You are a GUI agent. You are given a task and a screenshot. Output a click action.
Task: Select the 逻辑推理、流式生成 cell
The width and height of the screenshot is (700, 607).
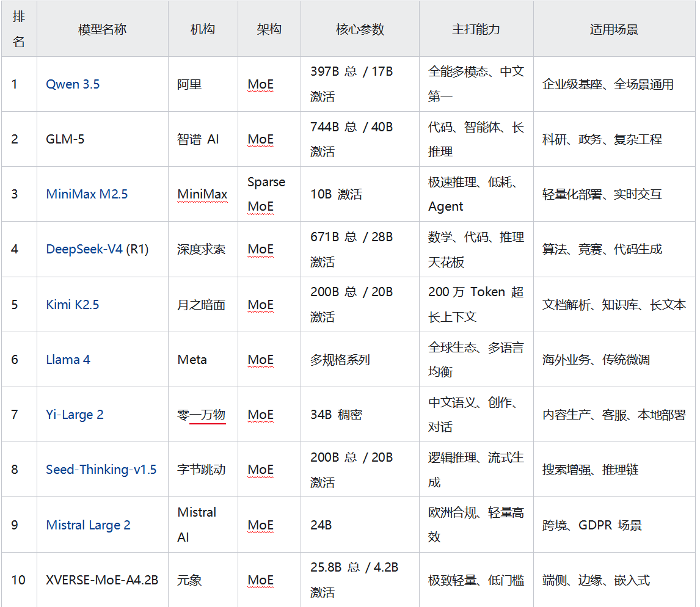coord(476,470)
